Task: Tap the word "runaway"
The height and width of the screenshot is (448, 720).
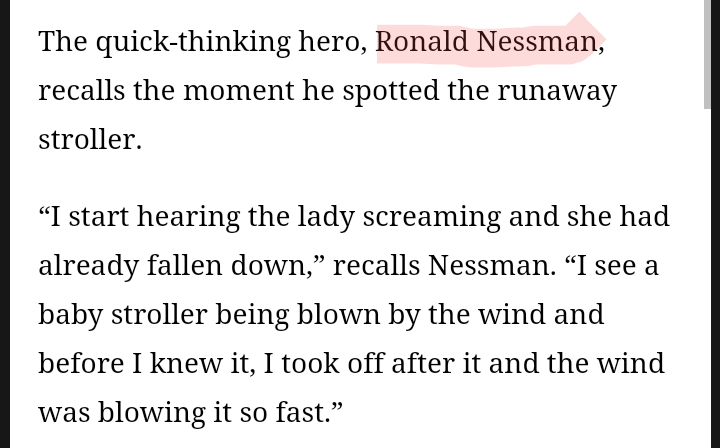Action: [554, 90]
